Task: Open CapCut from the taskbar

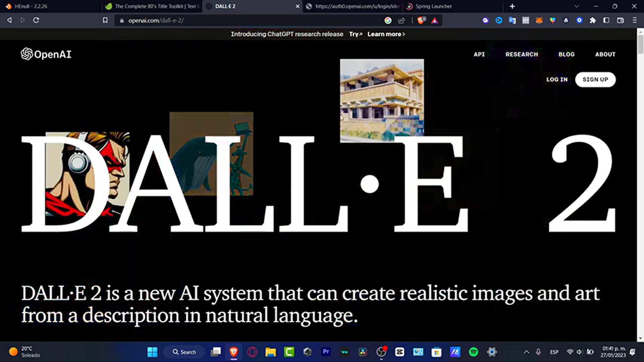Action: coord(399,352)
